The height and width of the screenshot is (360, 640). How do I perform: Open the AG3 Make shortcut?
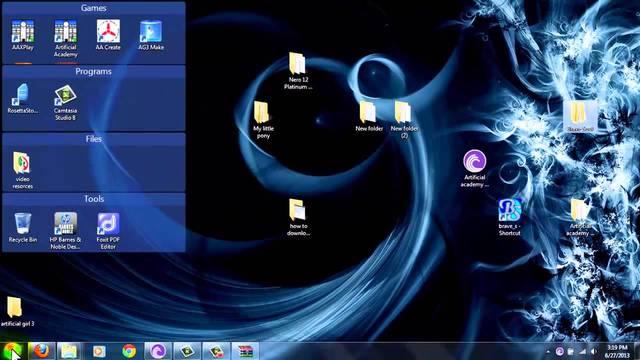(151, 35)
